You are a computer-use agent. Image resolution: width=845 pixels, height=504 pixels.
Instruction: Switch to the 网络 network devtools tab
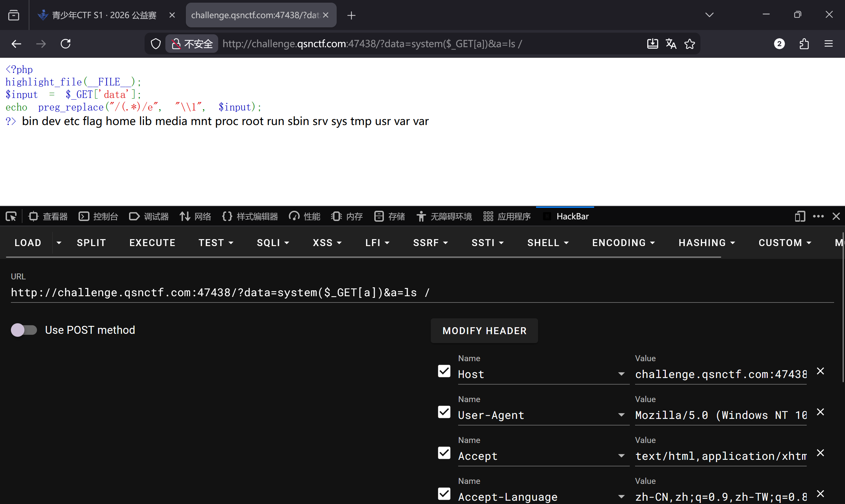[x=195, y=216]
